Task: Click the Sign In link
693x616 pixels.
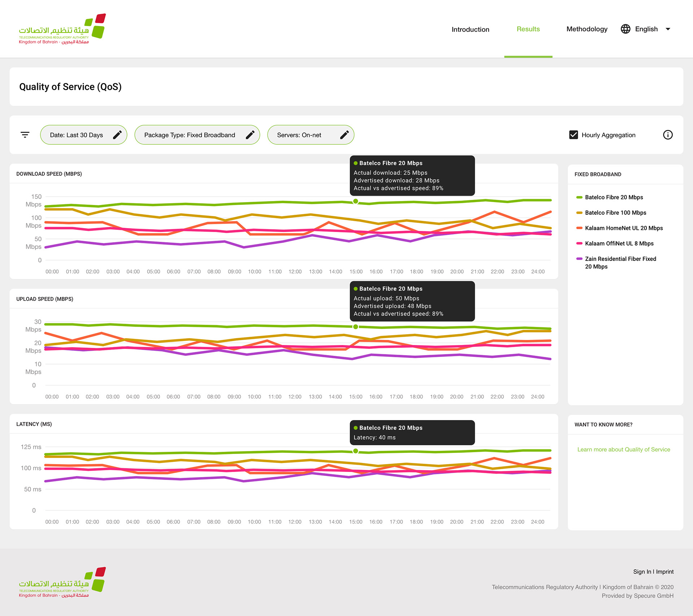Action: 642,572
